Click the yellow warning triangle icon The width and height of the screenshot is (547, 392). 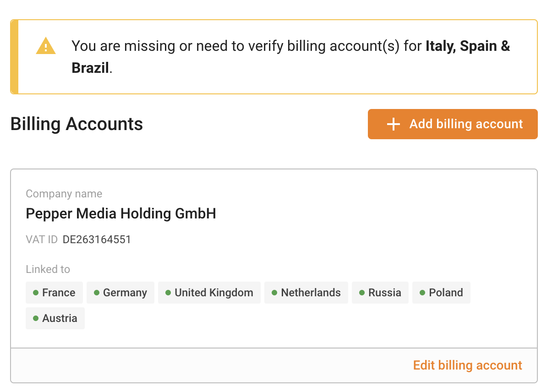46,46
